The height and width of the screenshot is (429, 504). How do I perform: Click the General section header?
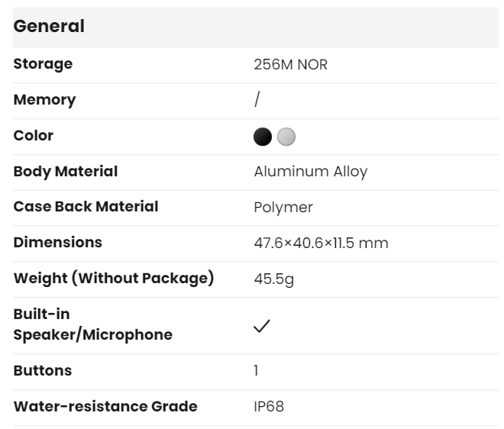(50, 26)
